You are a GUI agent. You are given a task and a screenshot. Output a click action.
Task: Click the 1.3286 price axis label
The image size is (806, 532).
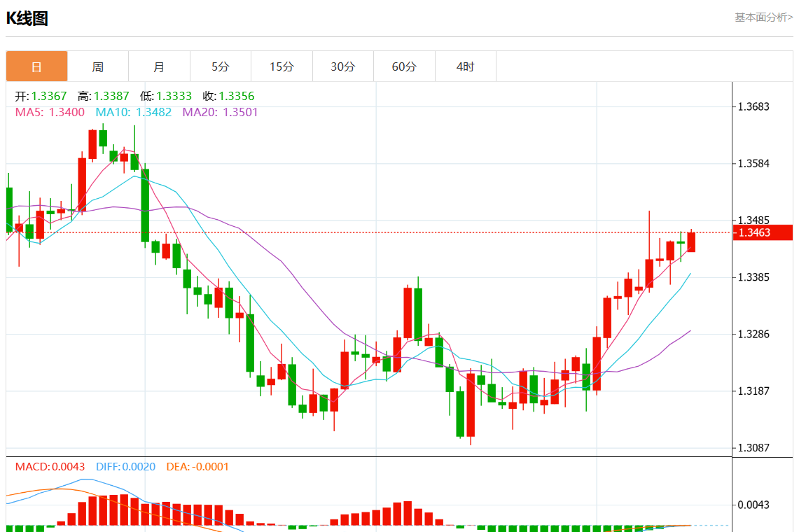pyautogui.click(x=753, y=335)
